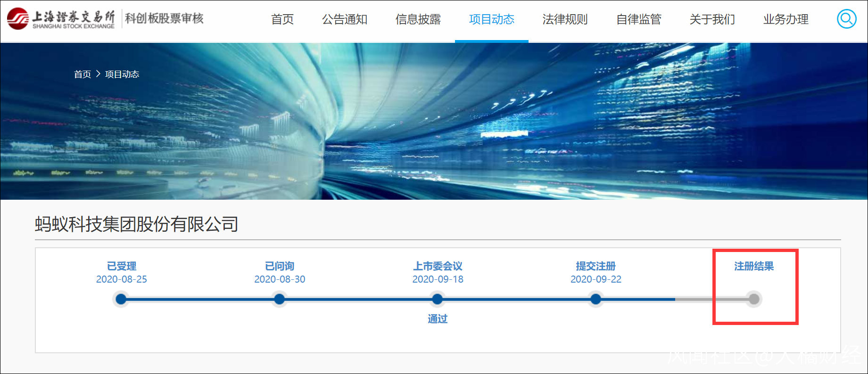
Task: Click the 通过 result text
Action: [438, 319]
